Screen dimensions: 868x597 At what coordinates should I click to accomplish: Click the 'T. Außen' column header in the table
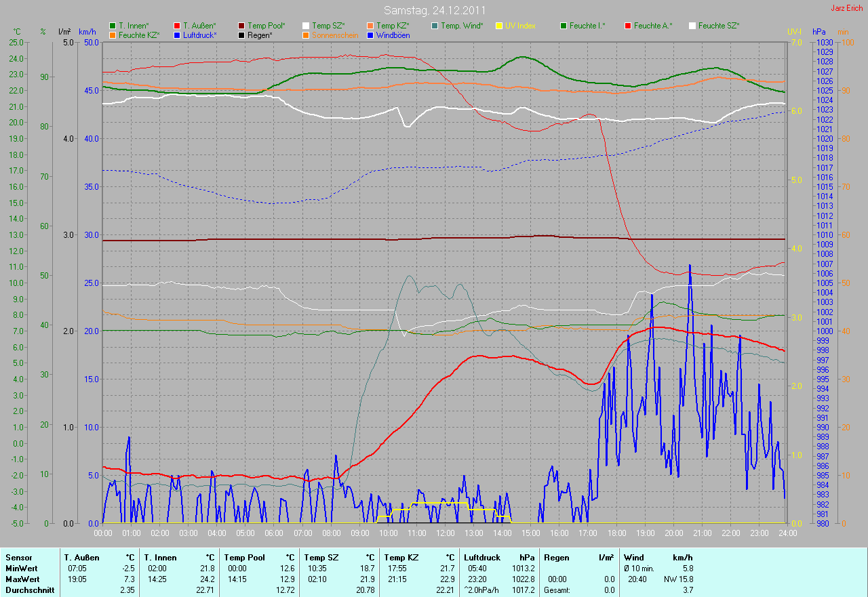click(81, 558)
